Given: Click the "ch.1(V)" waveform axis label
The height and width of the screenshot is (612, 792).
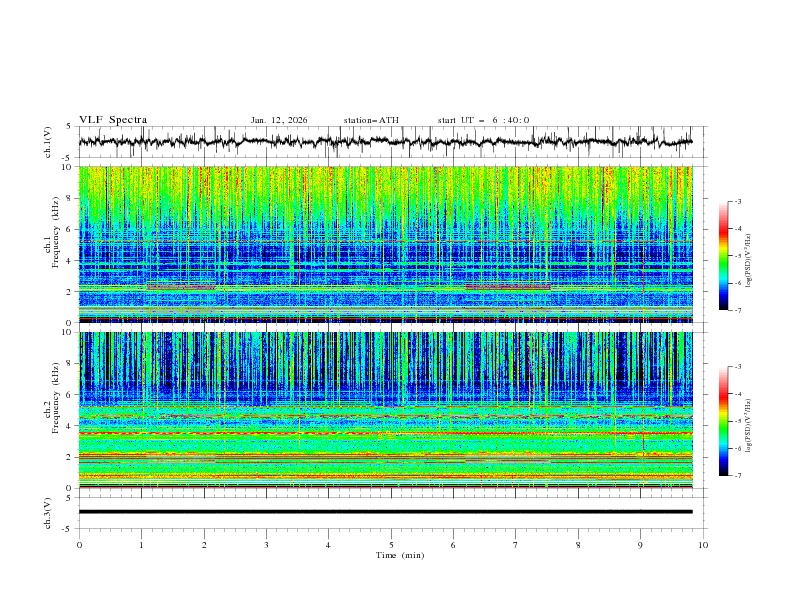Looking at the screenshot, I should pyautogui.click(x=48, y=142).
